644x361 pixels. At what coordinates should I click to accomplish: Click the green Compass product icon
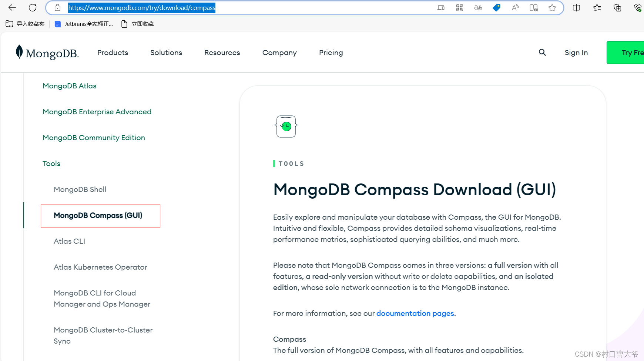pyautogui.click(x=285, y=126)
